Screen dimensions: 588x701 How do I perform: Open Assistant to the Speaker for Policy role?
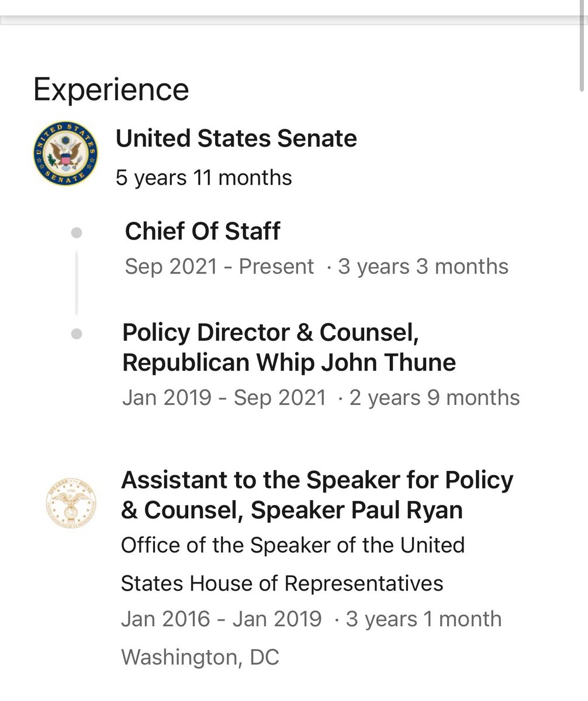[x=317, y=495]
